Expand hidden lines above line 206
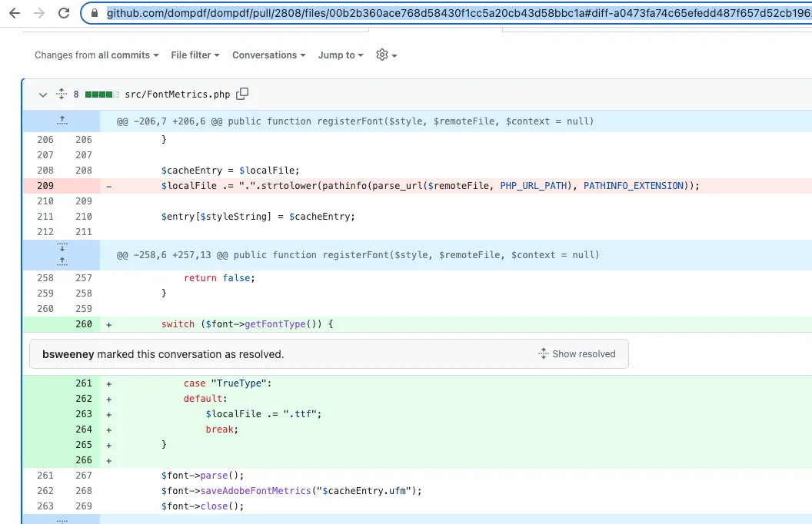This screenshot has width=812, height=524. pyautogui.click(x=62, y=121)
